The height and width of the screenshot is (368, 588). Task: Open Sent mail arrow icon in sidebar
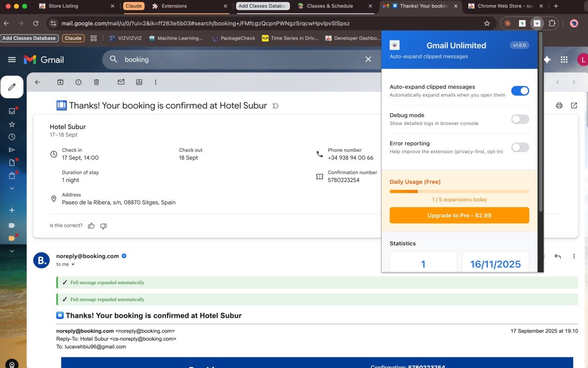pos(12,149)
